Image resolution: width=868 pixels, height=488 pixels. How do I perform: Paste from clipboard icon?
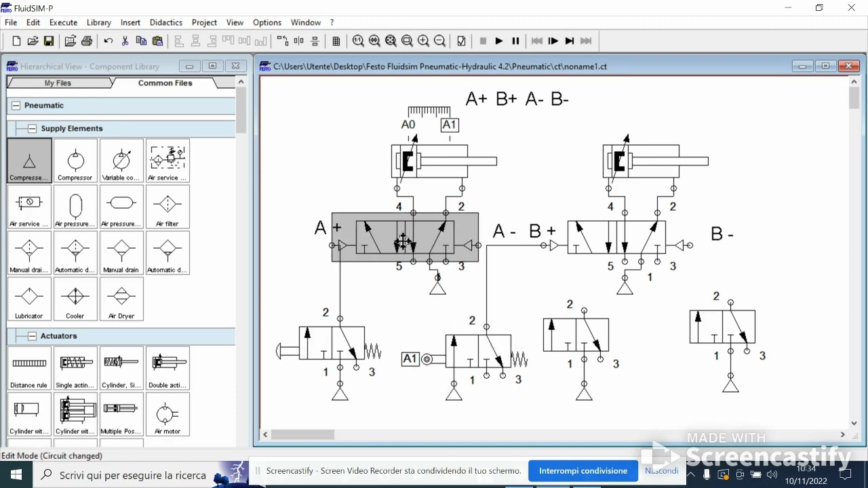point(157,41)
